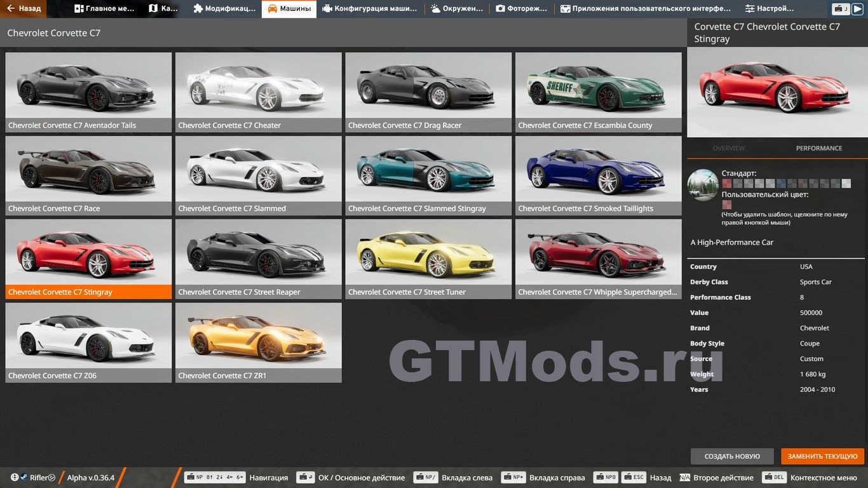Screen dimensions: 868x488
Task: Click the J key hint icon in top bar
Action: click(x=841, y=9)
